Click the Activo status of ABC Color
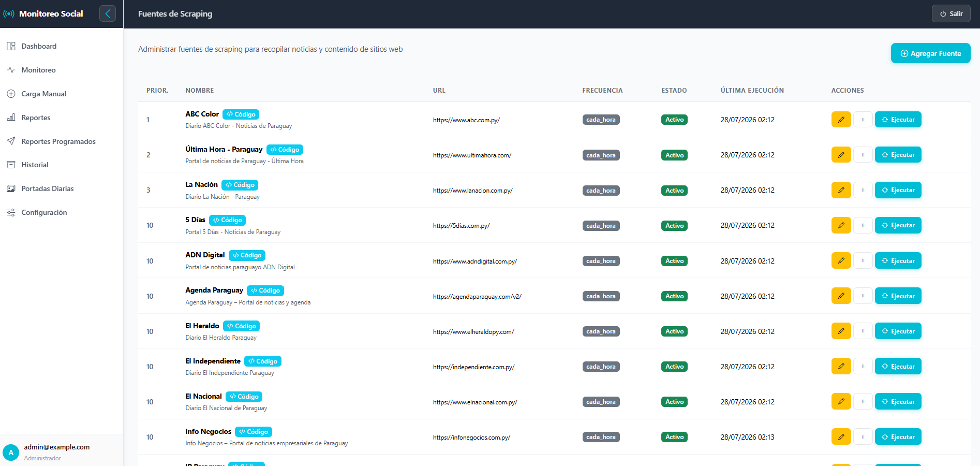The width and height of the screenshot is (980, 466). pyautogui.click(x=674, y=120)
